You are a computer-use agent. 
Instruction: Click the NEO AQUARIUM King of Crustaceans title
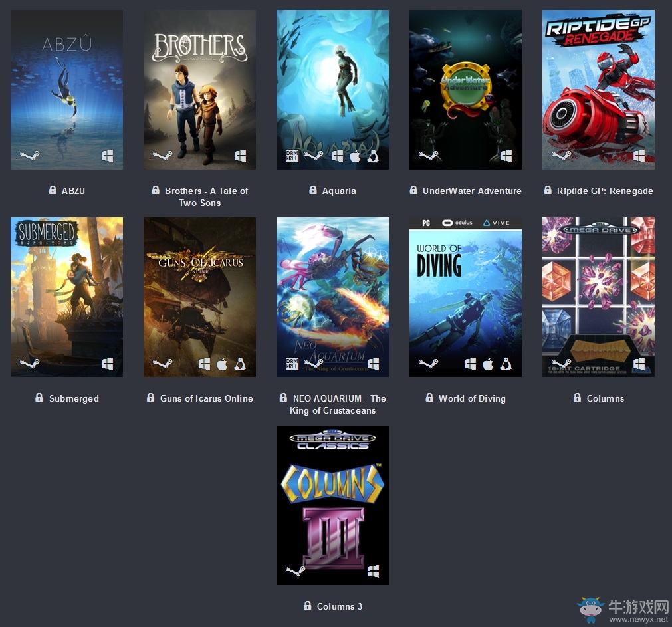pos(338,404)
